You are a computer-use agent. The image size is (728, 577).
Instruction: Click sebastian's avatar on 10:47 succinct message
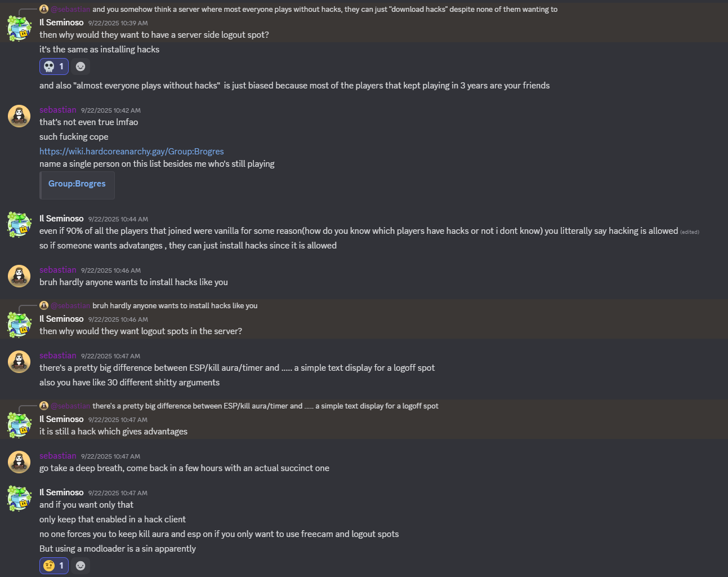[19, 462]
